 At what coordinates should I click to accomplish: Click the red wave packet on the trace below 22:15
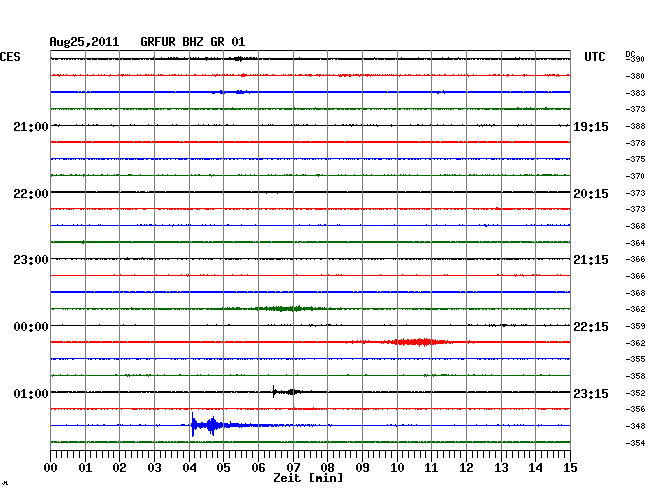click(x=418, y=342)
